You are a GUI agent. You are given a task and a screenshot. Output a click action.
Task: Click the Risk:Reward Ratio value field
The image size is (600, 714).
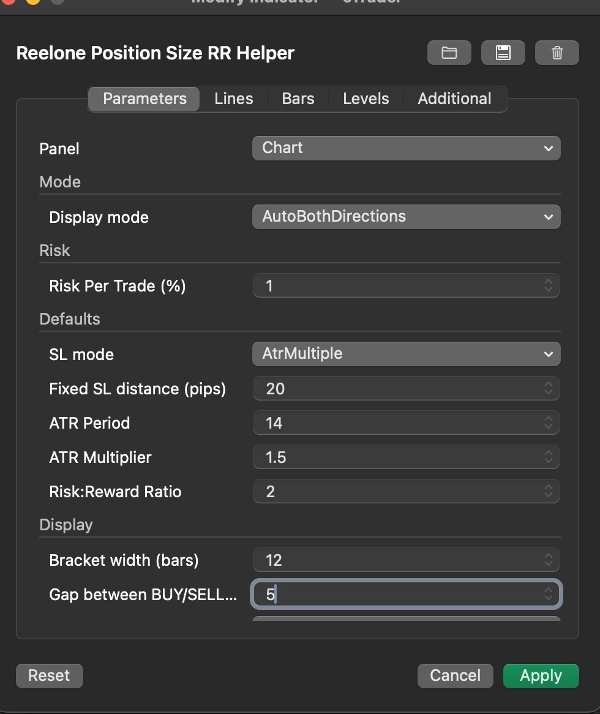(x=406, y=491)
